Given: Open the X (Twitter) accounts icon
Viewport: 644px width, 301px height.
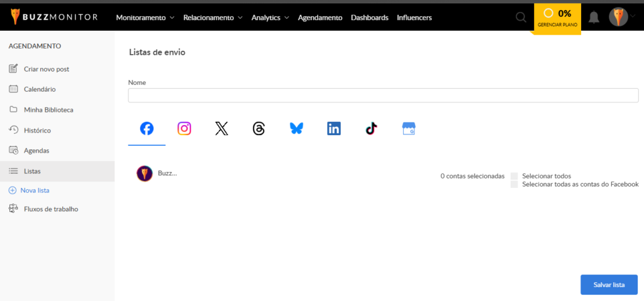Looking at the screenshot, I should click(x=221, y=129).
